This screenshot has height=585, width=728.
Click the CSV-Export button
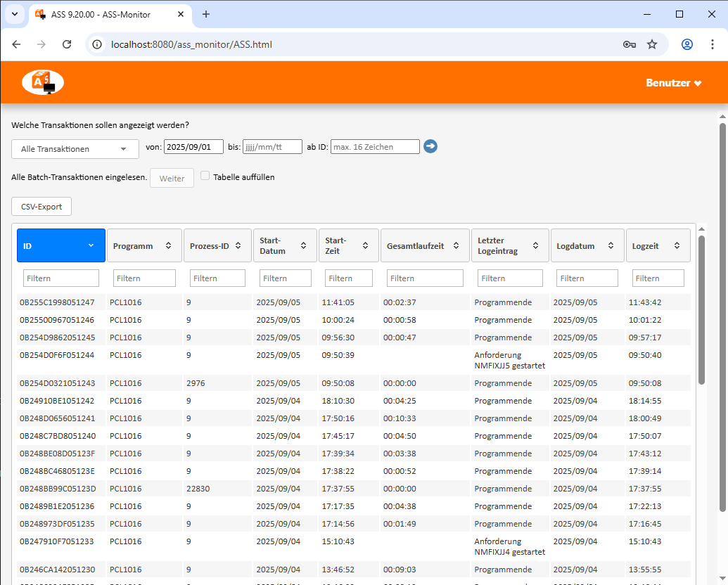[x=41, y=207]
